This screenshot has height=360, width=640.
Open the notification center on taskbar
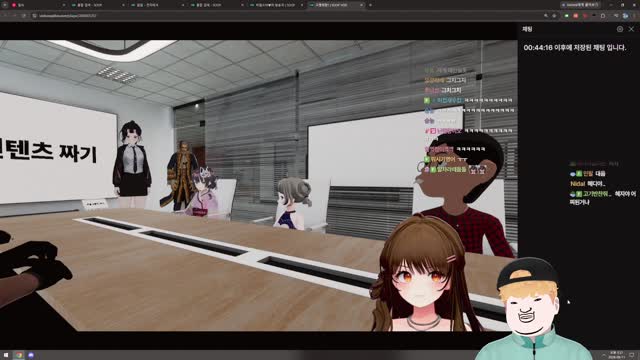pyautogui.click(x=632, y=356)
